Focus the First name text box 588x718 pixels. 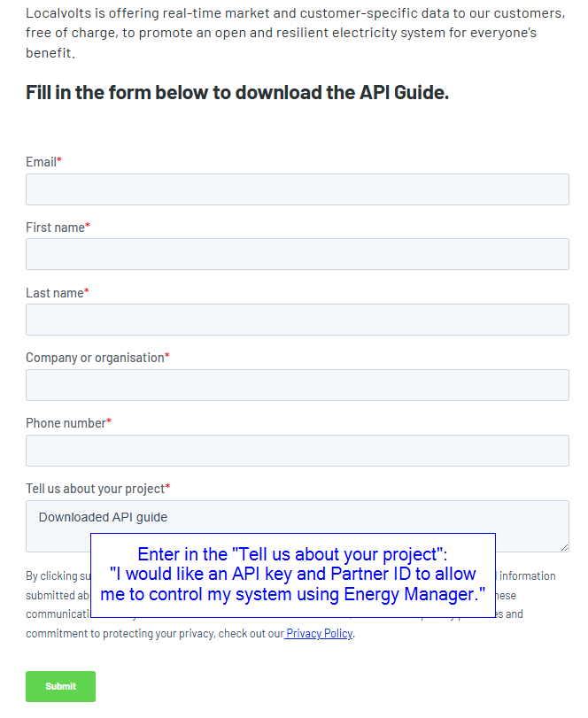[297, 254]
